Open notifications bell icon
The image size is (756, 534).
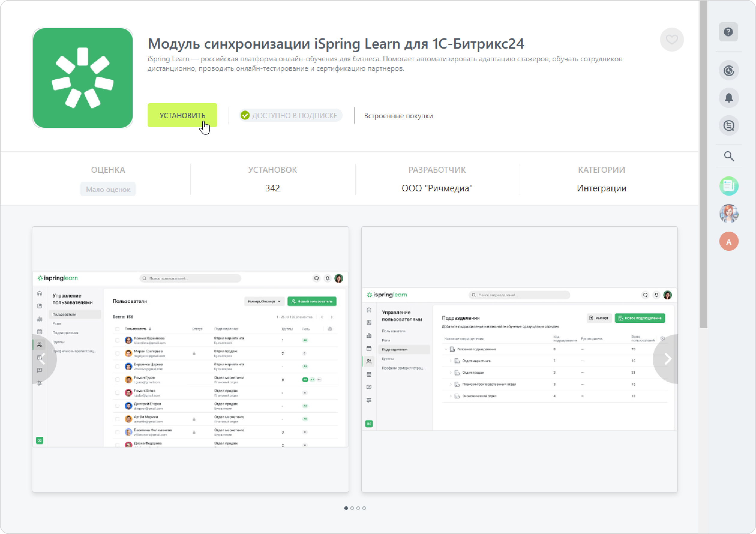729,98
